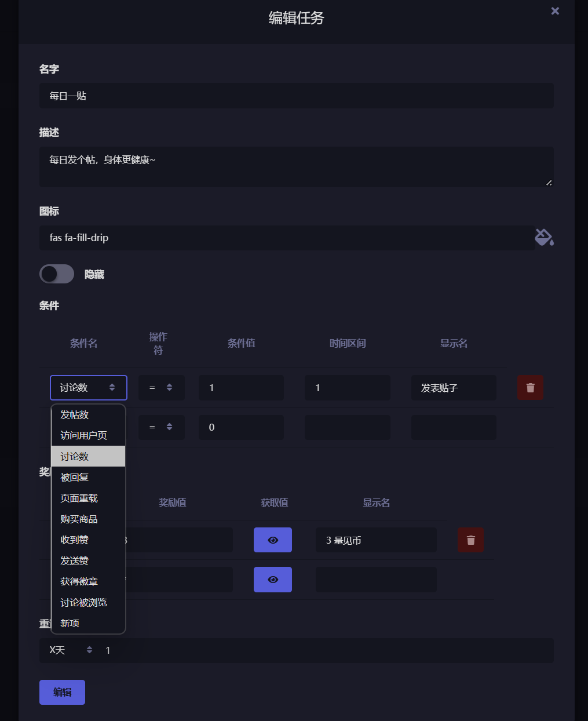Choose 购买商品 option in the list

coord(89,519)
